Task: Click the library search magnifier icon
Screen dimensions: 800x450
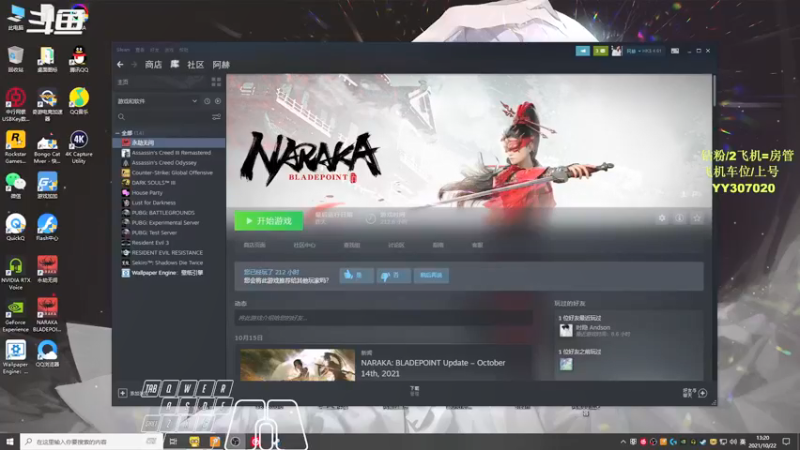Action: point(121,117)
